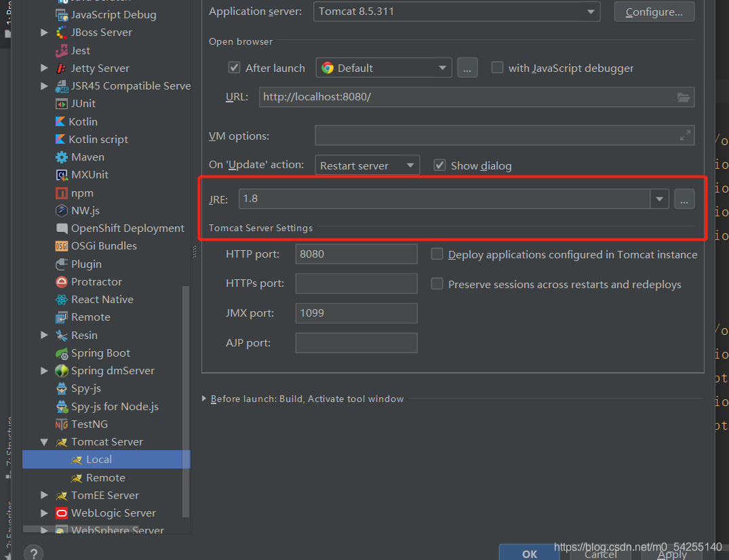Screen dimensions: 729x560
Task: Click the Spy-js icon
Action: click(61, 388)
